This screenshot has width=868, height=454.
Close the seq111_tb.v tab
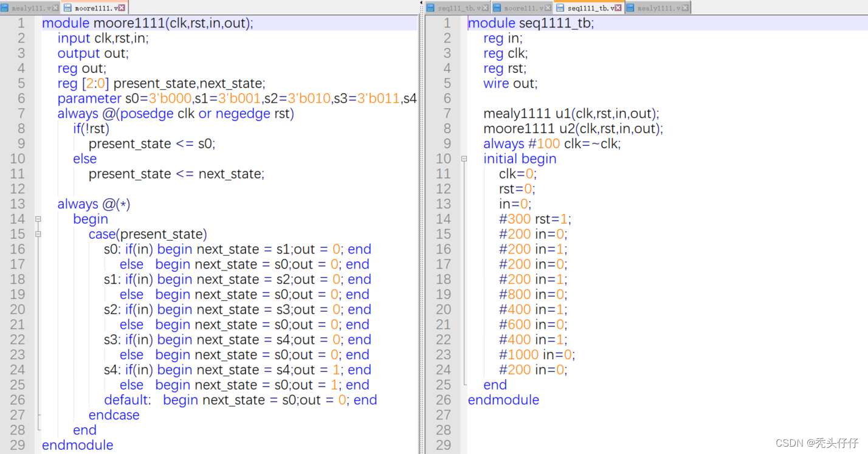(486, 9)
